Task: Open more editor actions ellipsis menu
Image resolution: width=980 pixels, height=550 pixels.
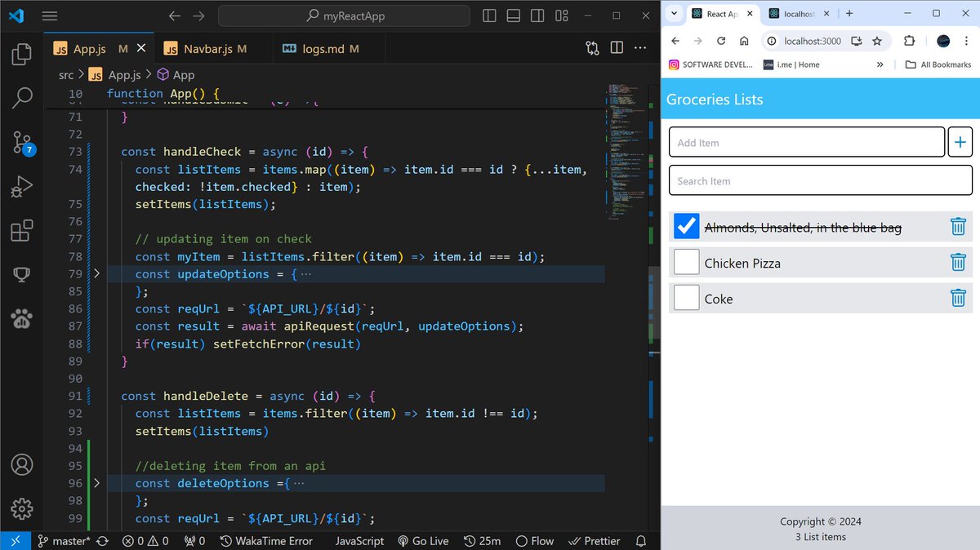Action: [641, 49]
